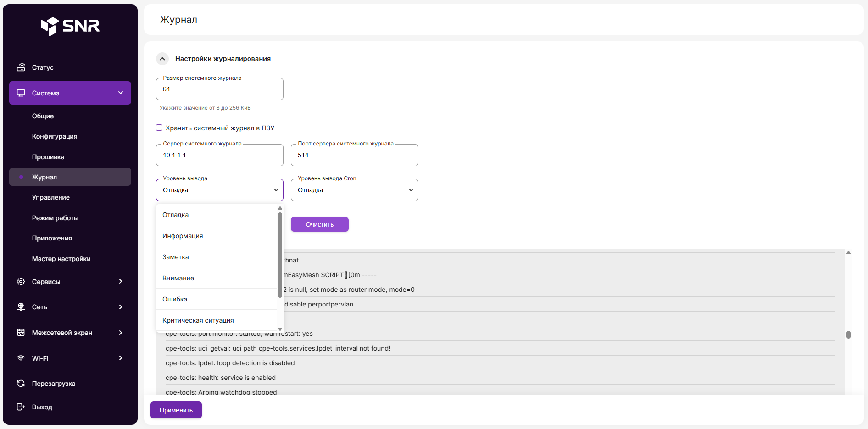Click the SNR logo in sidebar
This screenshot has height=429, width=868.
(x=70, y=26)
